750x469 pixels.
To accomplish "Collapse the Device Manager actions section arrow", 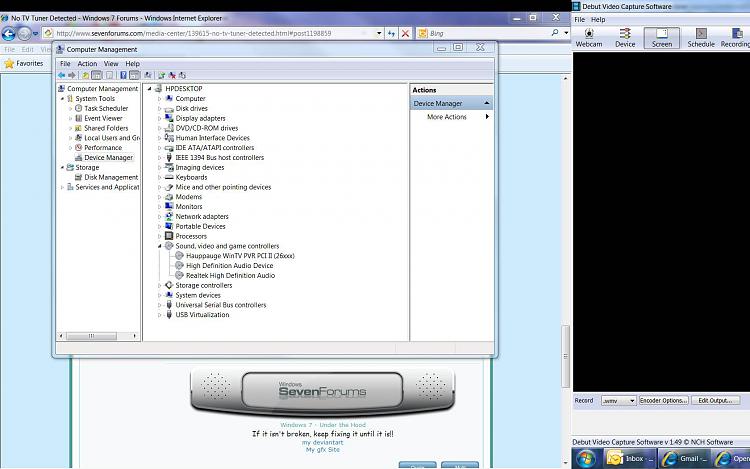I will (x=486, y=103).
